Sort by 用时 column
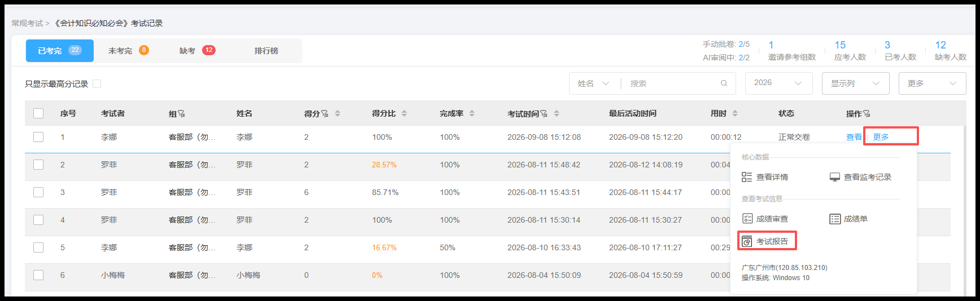 click(x=735, y=113)
